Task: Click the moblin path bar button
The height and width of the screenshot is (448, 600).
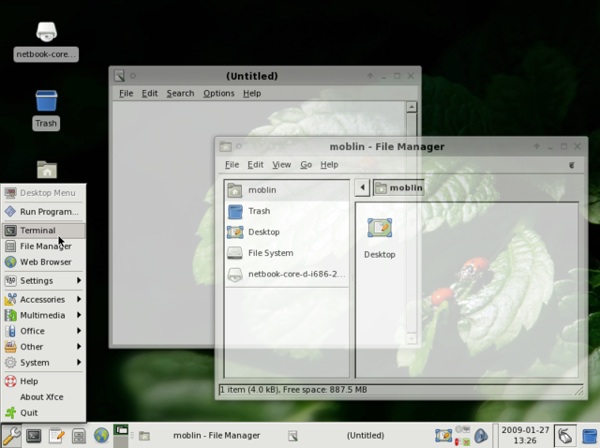Action: [x=398, y=187]
